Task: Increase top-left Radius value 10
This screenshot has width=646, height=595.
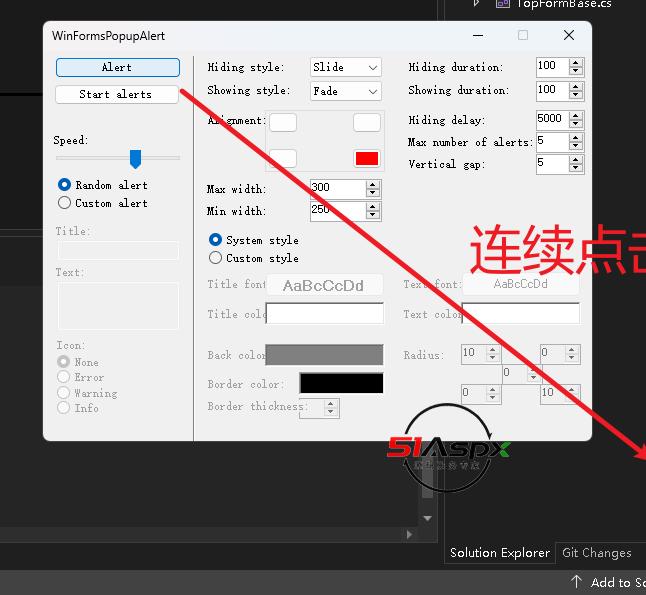Action: (x=492, y=350)
